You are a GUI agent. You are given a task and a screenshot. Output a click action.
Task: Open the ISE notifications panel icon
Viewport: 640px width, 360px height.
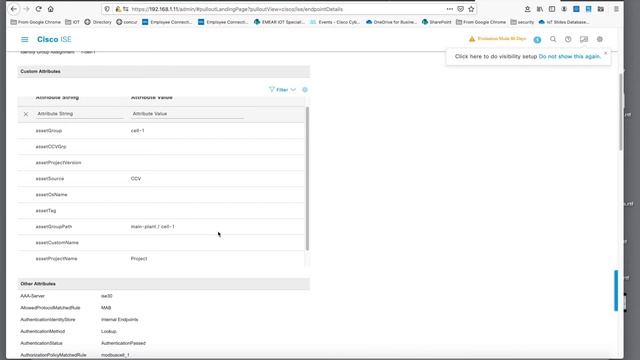pyautogui.click(x=584, y=39)
